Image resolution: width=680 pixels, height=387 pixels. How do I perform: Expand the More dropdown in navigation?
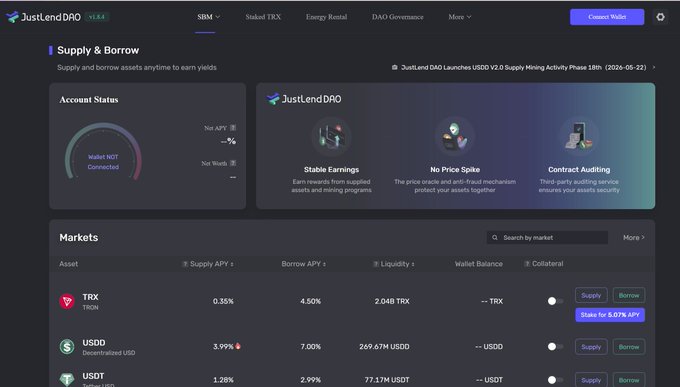coord(460,17)
